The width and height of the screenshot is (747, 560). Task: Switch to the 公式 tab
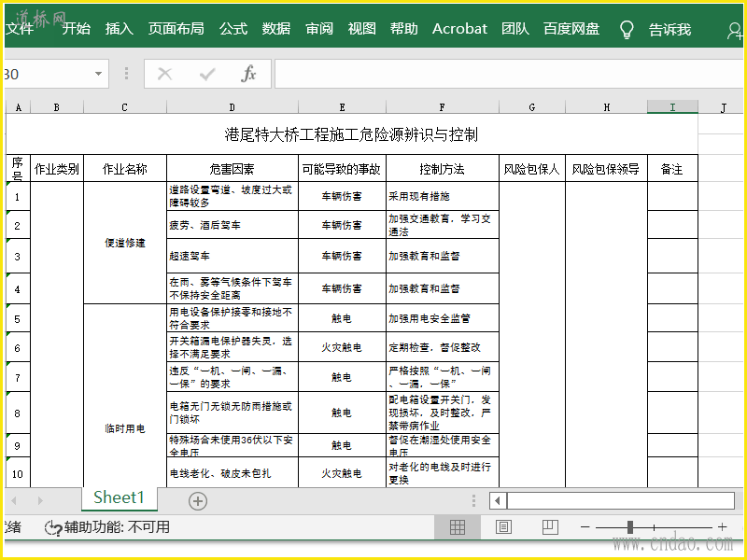point(233,29)
